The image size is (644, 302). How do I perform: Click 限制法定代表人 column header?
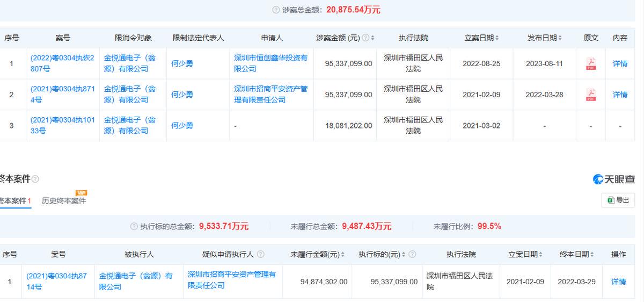point(198,38)
